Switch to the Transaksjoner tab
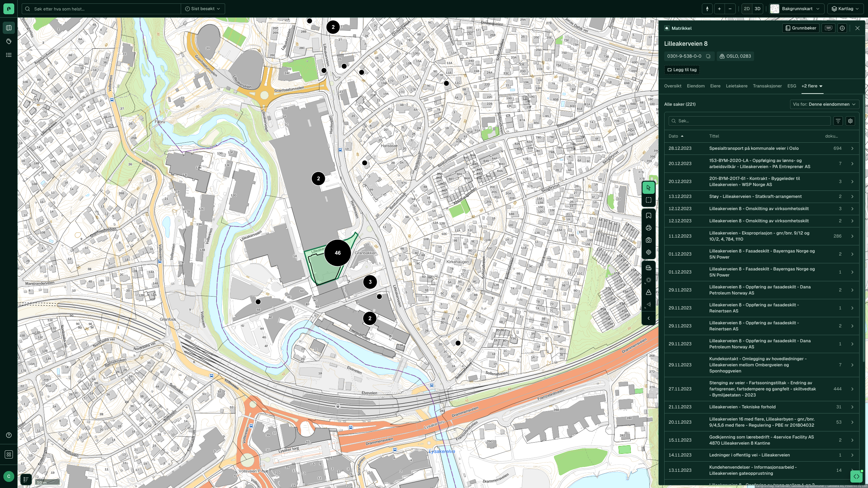The width and height of the screenshot is (868, 488). 767,86
